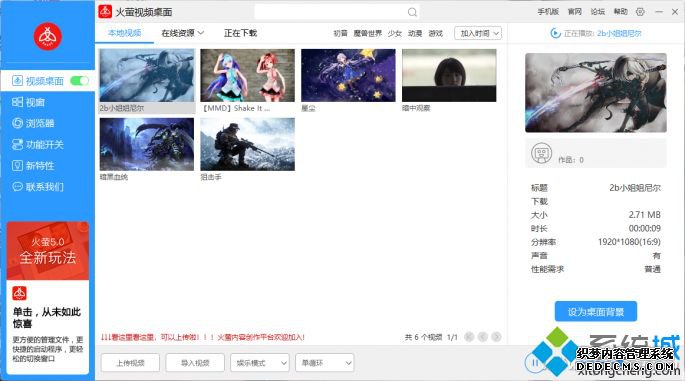Open the 视窗 sidebar menu item

click(x=47, y=102)
